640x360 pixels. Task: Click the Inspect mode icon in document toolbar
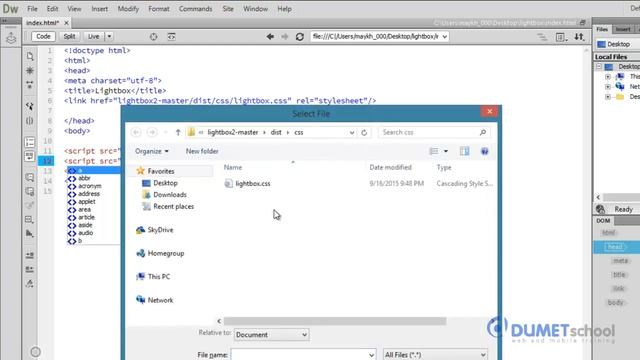tap(153, 37)
